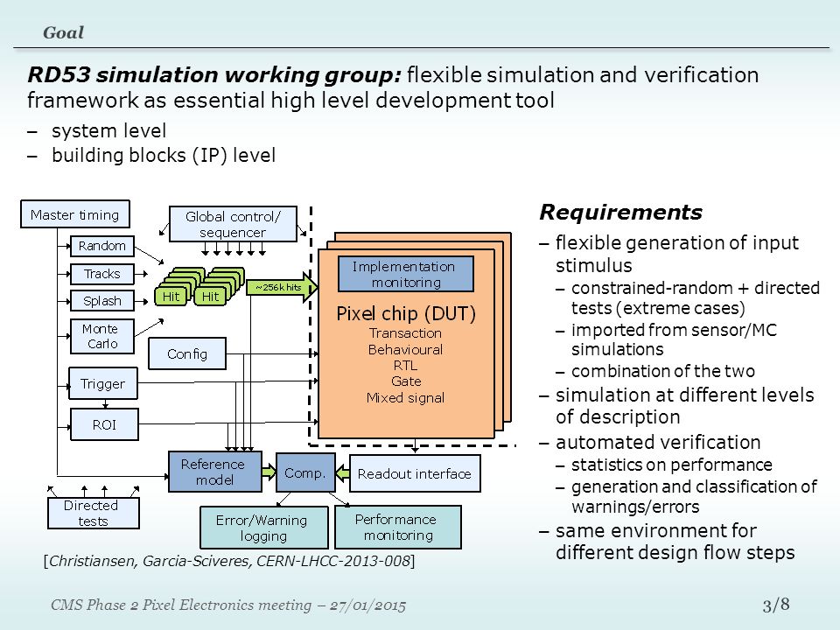Screen dimensions: 840x630
Task: Click the 'Directed tests' box
Action: [x=94, y=514]
